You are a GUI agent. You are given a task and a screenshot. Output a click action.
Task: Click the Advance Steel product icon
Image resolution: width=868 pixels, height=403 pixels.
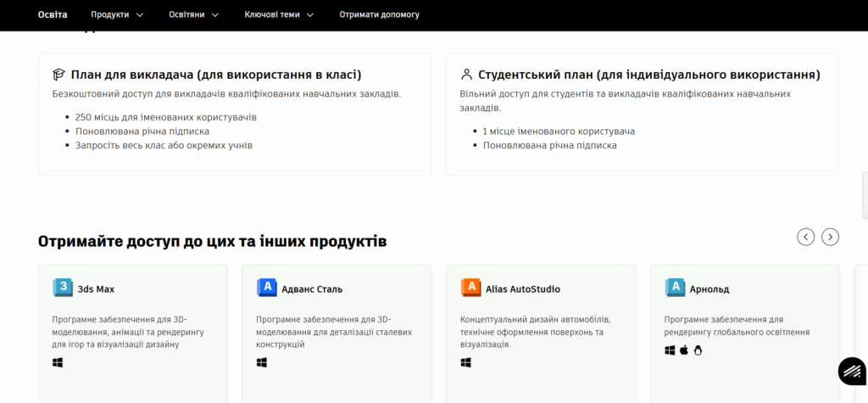pos(267,288)
